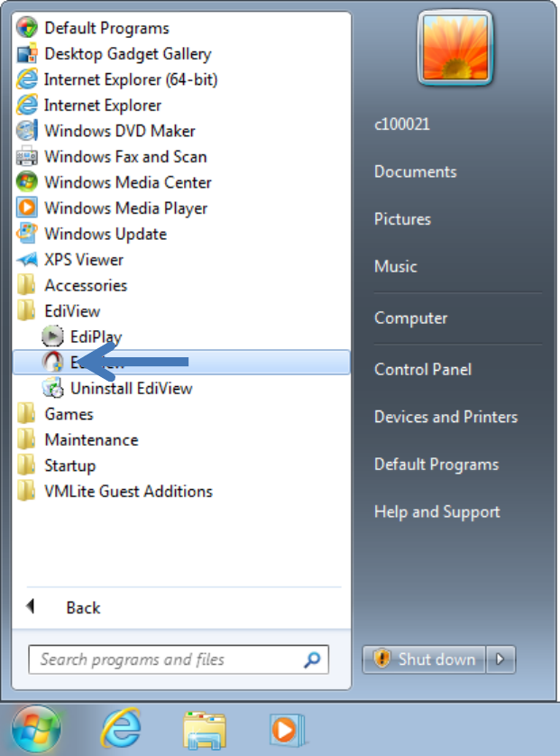Viewport: 560px width, 756px height.
Task: Launch Desktop Gadget Gallery icon
Action: (26, 53)
